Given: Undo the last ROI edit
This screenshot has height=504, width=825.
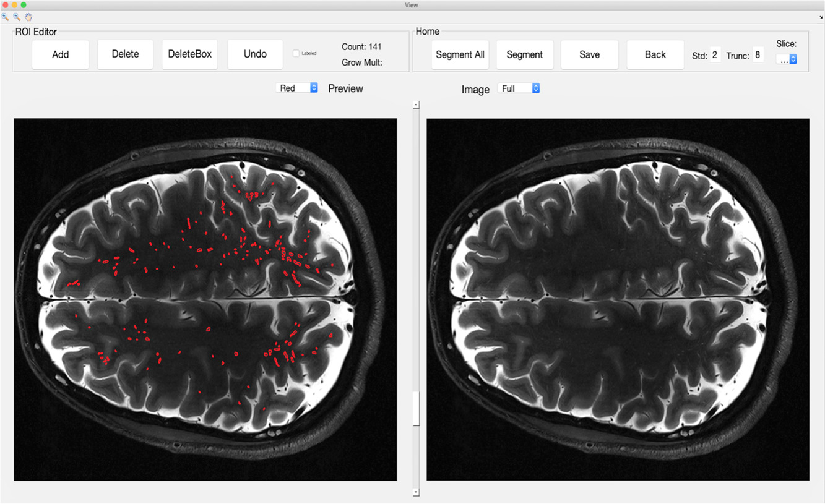Looking at the screenshot, I should click(x=255, y=54).
